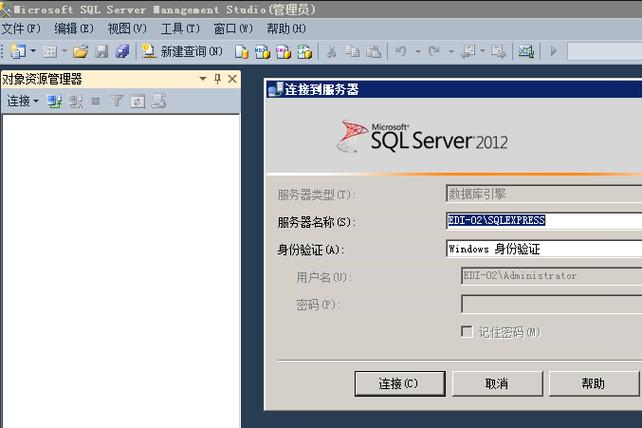Screen dimensions: 642x428
Task: Click the Cut scissors icon
Action: click(x=331, y=52)
